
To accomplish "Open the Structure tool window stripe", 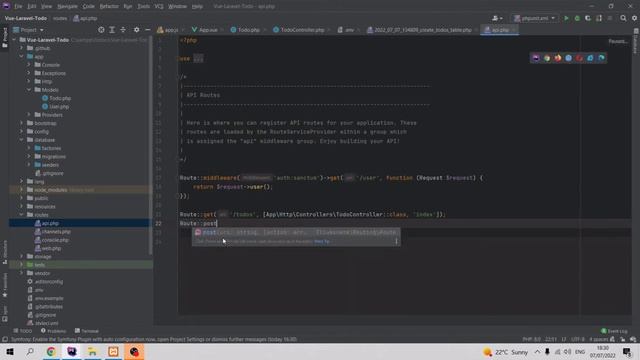I will (4, 252).
